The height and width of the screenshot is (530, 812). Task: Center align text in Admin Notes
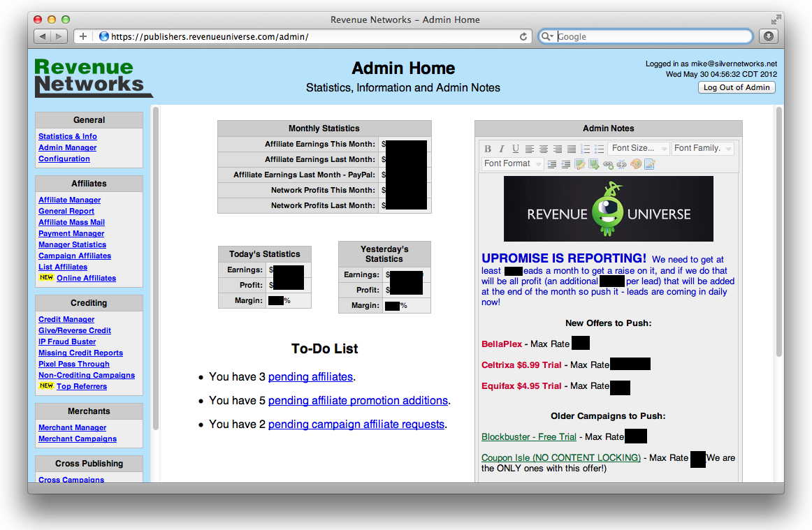point(543,149)
